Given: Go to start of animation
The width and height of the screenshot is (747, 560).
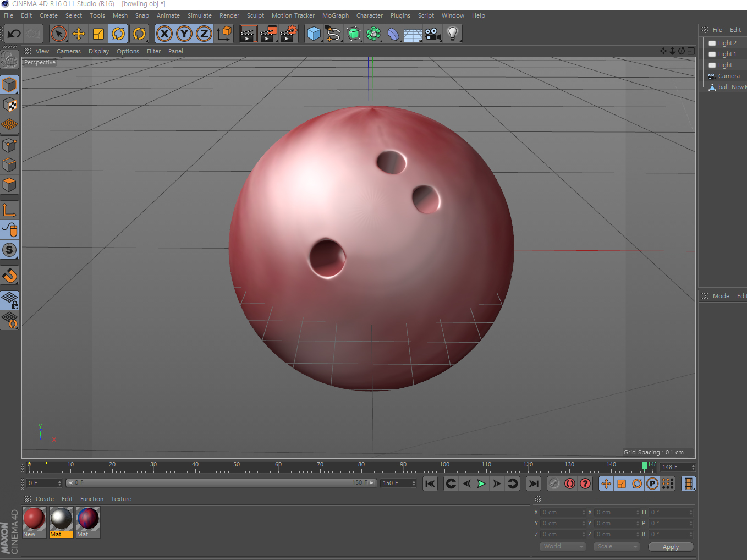Looking at the screenshot, I should click(430, 484).
